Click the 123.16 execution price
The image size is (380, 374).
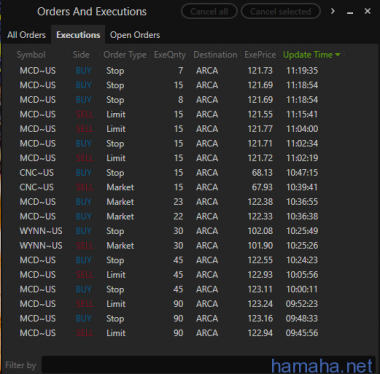pyautogui.click(x=260, y=319)
